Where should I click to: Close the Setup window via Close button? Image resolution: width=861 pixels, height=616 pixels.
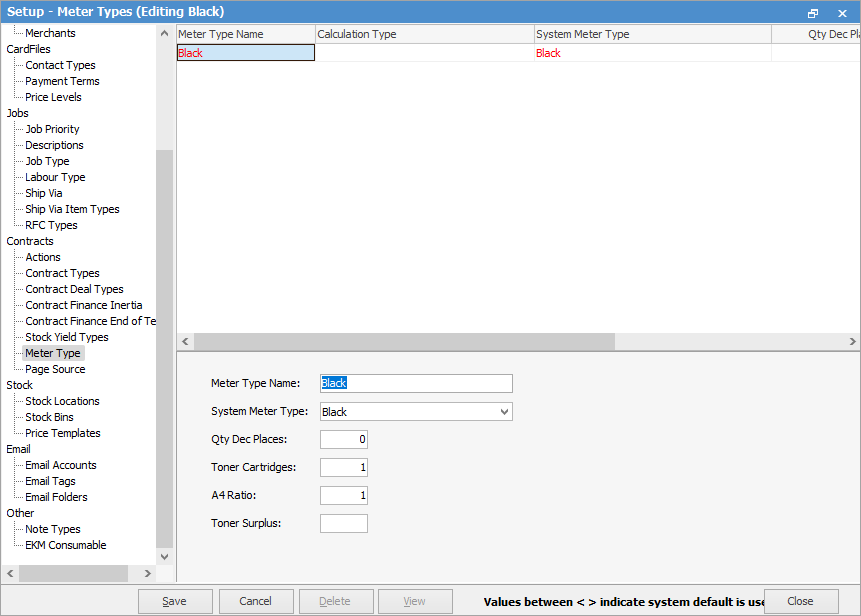pyautogui.click(x=799, y=601)
